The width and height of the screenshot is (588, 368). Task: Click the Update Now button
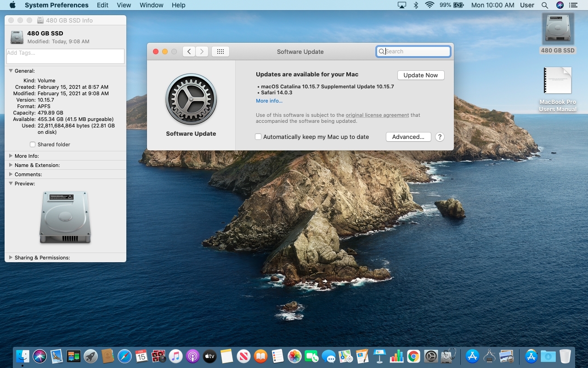(421, 75)
